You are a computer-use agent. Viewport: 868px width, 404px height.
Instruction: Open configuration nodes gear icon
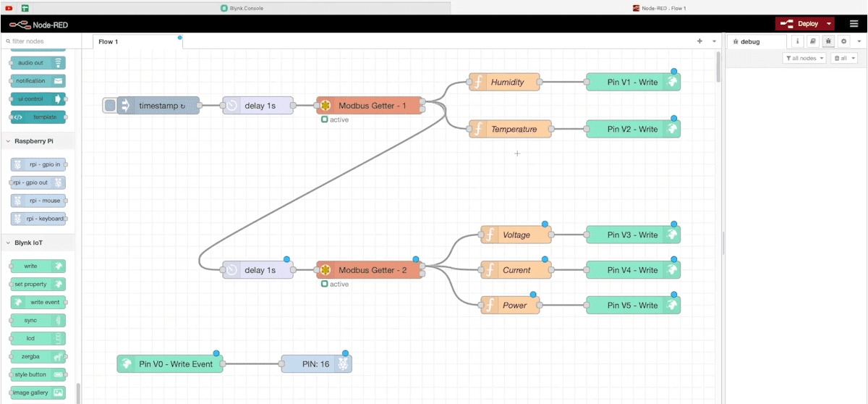coord(843,42)
